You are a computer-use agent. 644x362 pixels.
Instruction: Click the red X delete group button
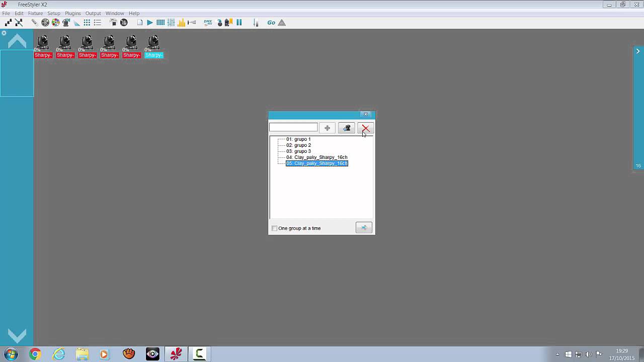[x=366, y=128]
